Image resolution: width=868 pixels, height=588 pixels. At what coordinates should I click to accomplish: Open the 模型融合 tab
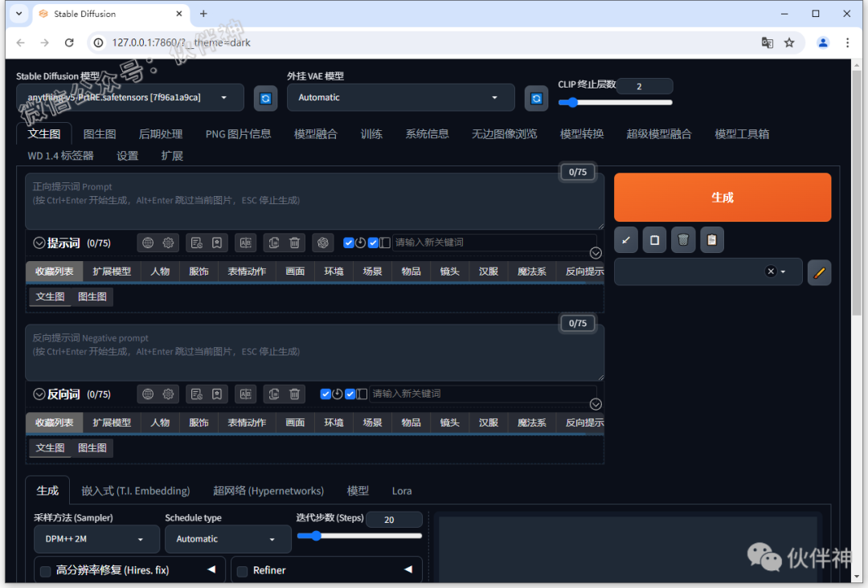tap(316, 134)
